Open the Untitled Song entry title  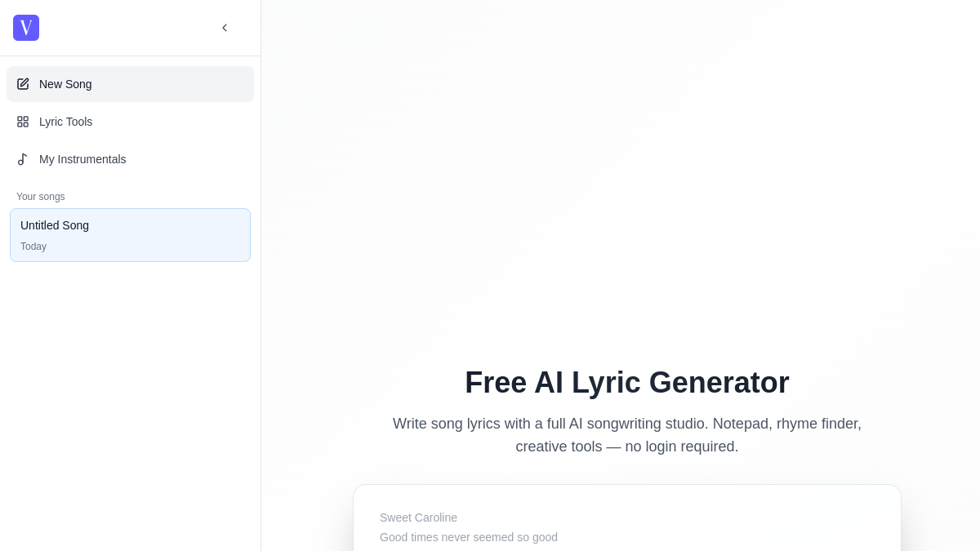coord(55,225)
